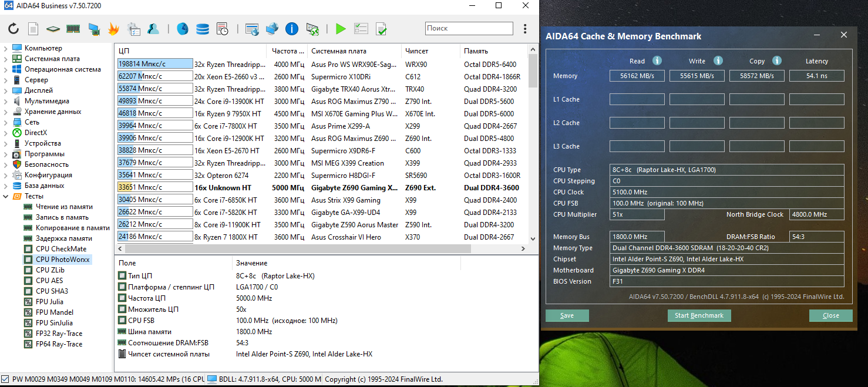Click the document with green checkmark icon
The width and height of the screenshot is (868, 387).
coord(381,28)
